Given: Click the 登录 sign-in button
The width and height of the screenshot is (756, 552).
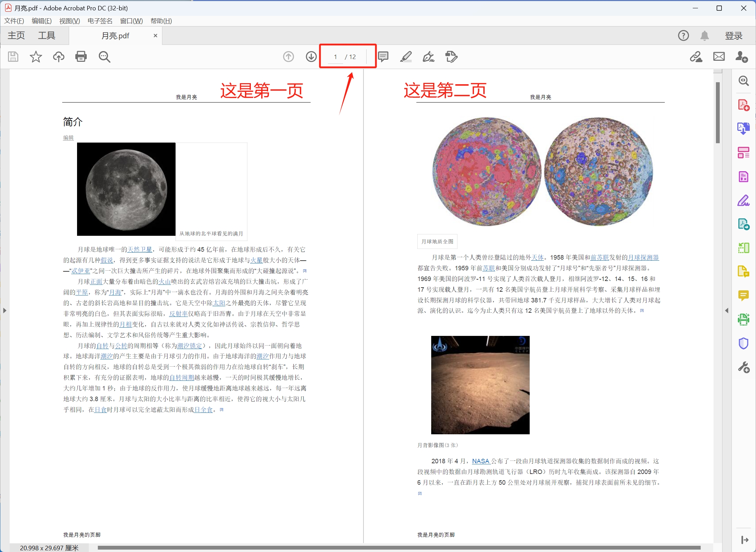Looking at the screenshot, I should pyautogui.click(x=733, y=35).
